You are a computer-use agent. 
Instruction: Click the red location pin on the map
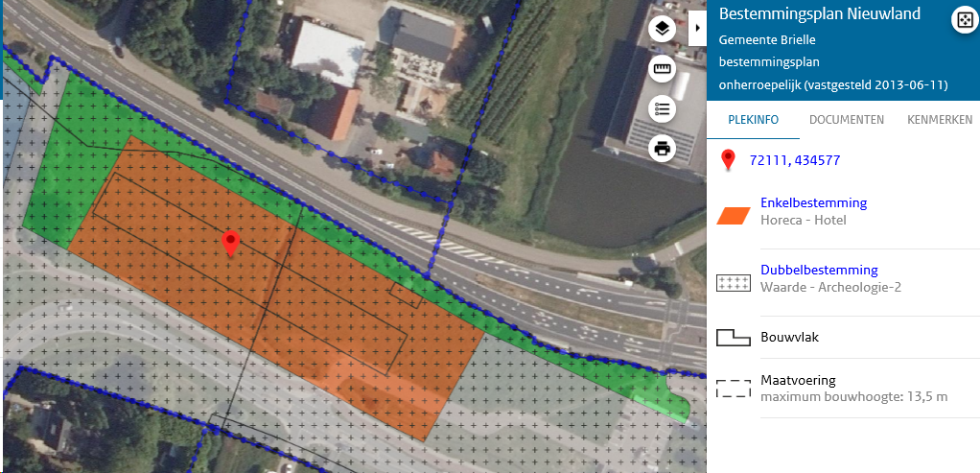231,244
